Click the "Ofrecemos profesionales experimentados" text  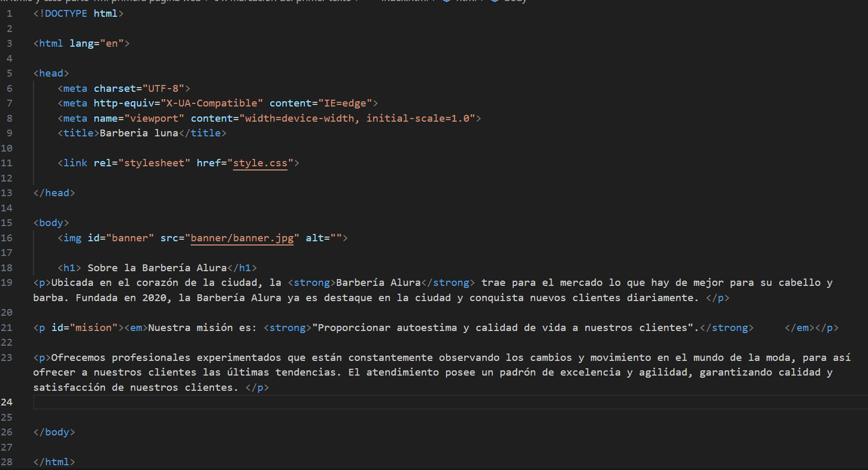166,358
